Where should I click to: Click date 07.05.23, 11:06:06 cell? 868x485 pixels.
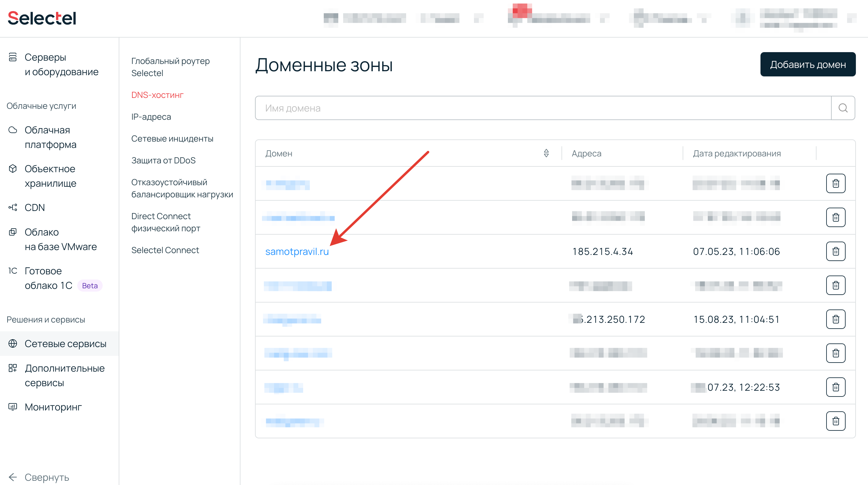pos(737,251)
